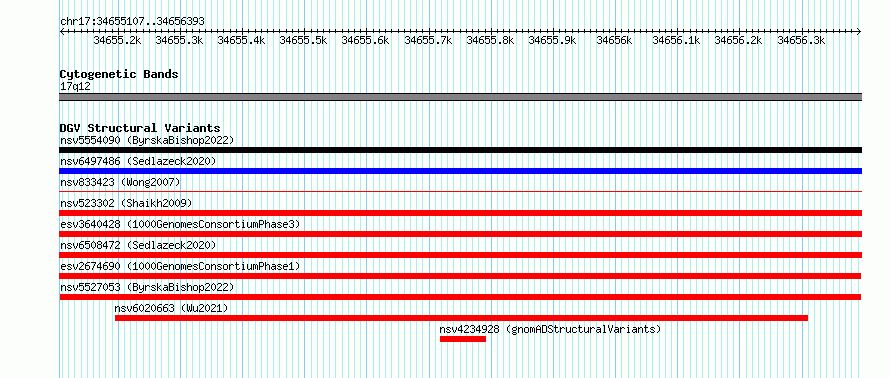
Task: Select the short nsv4234928 gnomAD bar
Action: coord(463,339)
